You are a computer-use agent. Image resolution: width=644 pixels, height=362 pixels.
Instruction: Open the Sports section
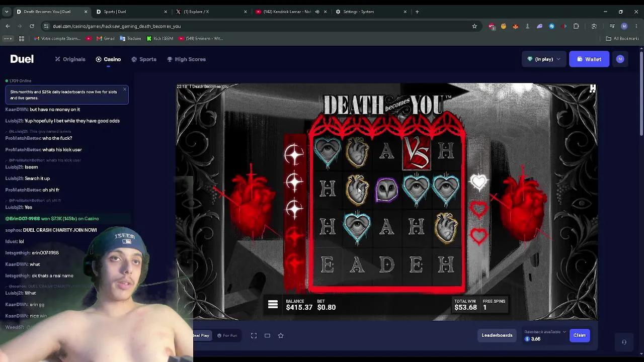click(x=143, y=59)
